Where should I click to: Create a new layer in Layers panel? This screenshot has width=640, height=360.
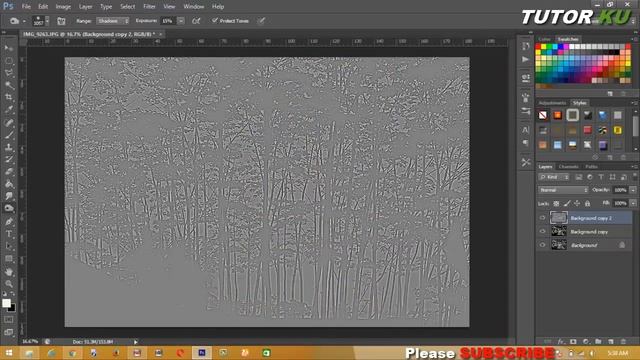tap(611, 341)
